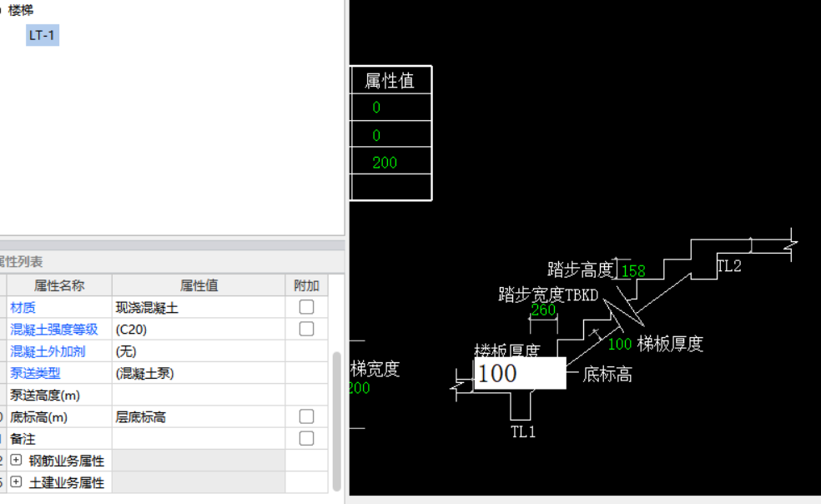Click the empty 泵送高度(m) value cell
The height and width of the screenshot is (504, 821).
(199, 395)
